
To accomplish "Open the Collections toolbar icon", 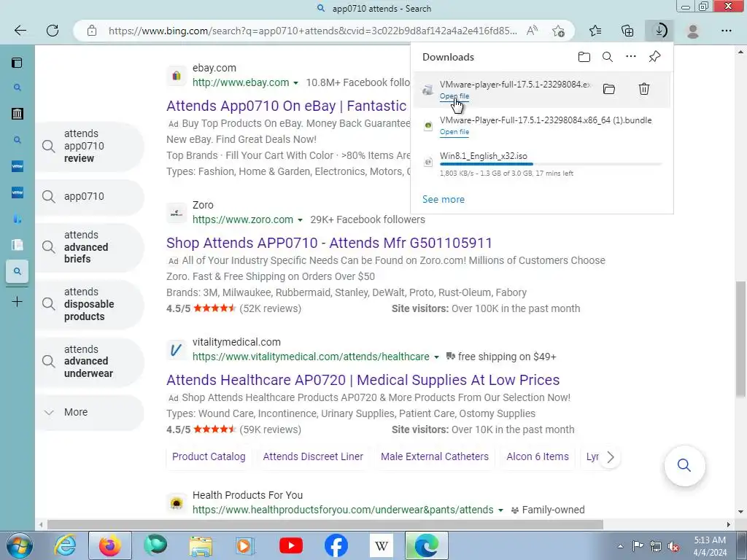I will 627,31.
